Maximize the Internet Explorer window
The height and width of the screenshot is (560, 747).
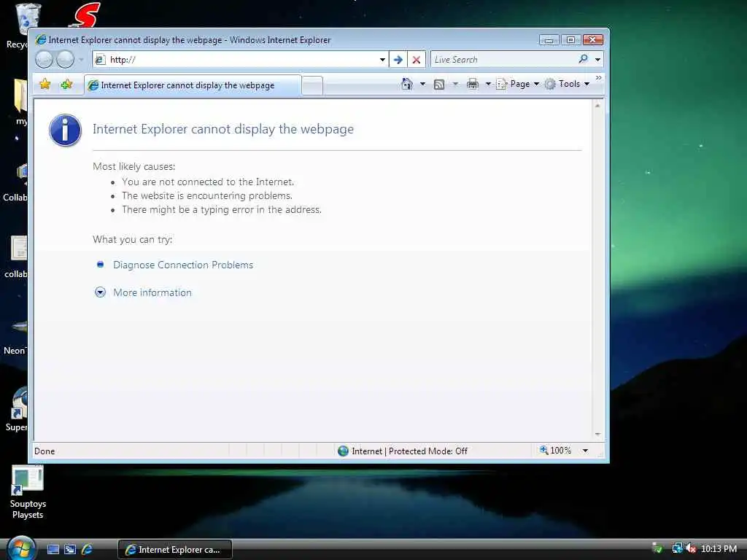coord(570,40)
